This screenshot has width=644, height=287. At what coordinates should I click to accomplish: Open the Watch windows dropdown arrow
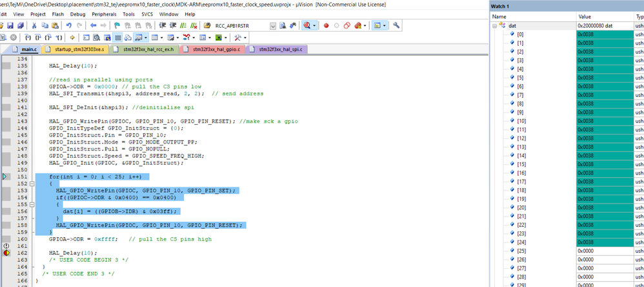tap(146, 38)
